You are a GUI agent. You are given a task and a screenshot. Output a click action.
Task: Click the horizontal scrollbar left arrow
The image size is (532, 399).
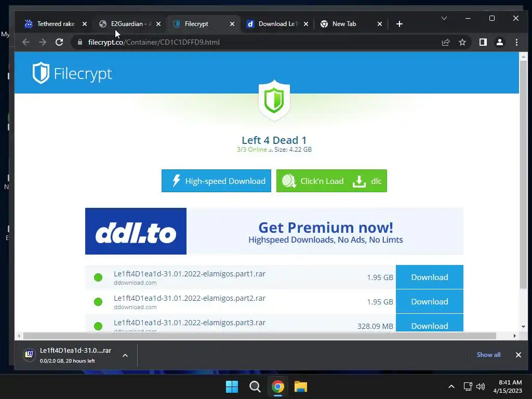19,336
